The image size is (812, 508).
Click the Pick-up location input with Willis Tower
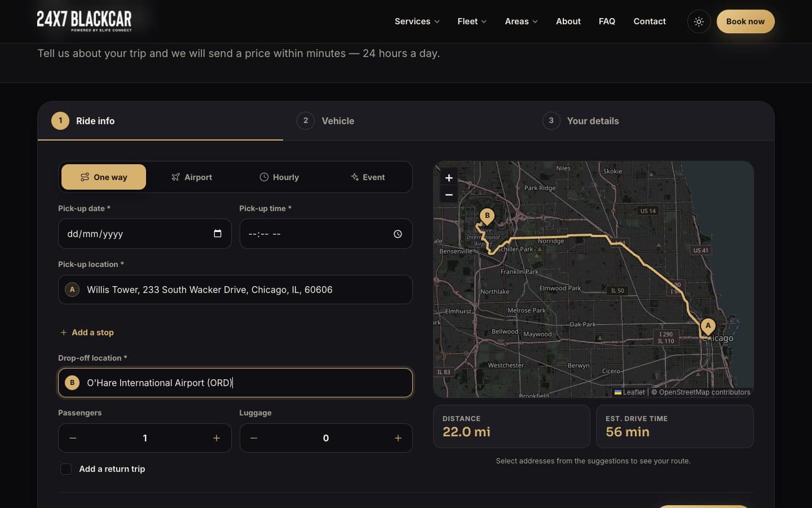click(235, 290)
